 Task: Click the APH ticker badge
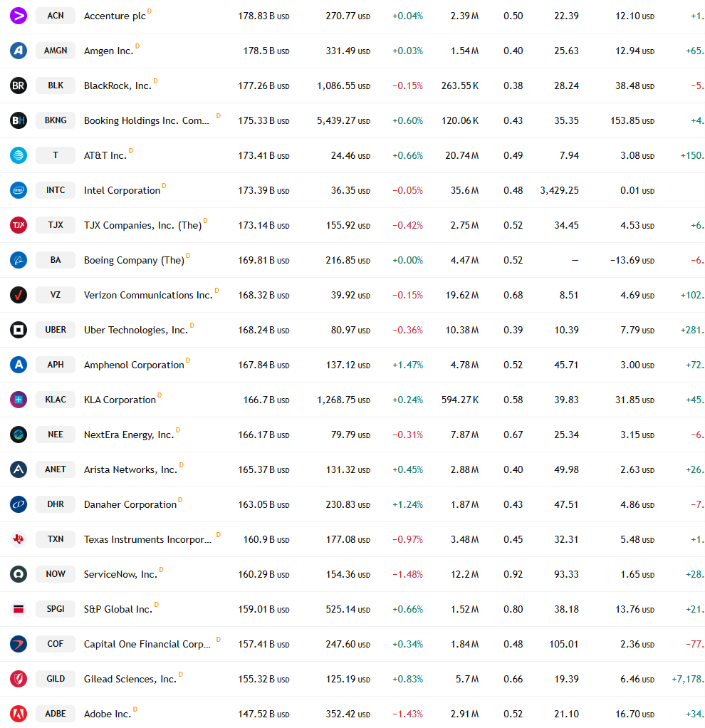pyautogui.click(x=56, y=365)
